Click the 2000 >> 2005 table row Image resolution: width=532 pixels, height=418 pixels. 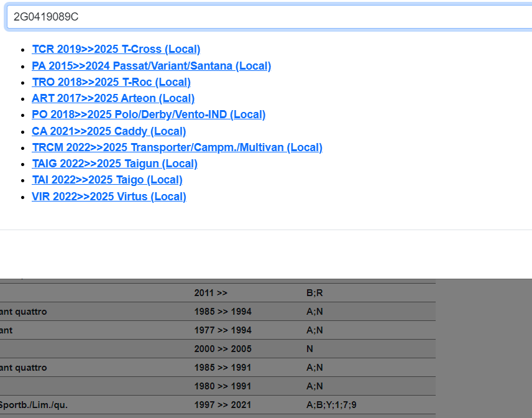(x=222, y=349)
